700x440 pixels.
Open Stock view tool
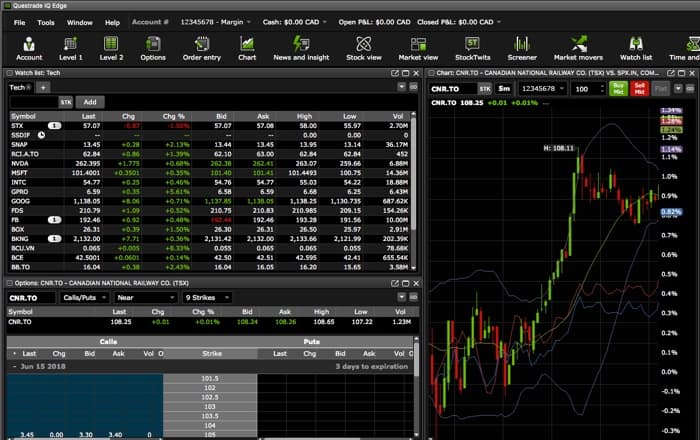click(364, 49)
